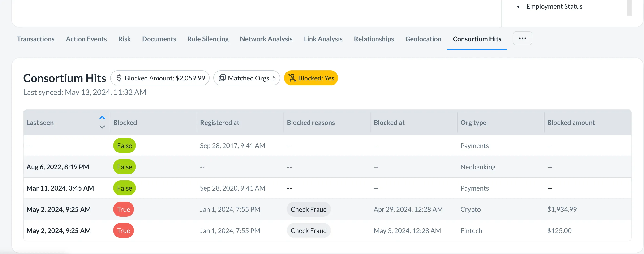Click the Check Fraud tag in the Crypto row
Screen dimensions: 644x254
click(x=309, y=209)
